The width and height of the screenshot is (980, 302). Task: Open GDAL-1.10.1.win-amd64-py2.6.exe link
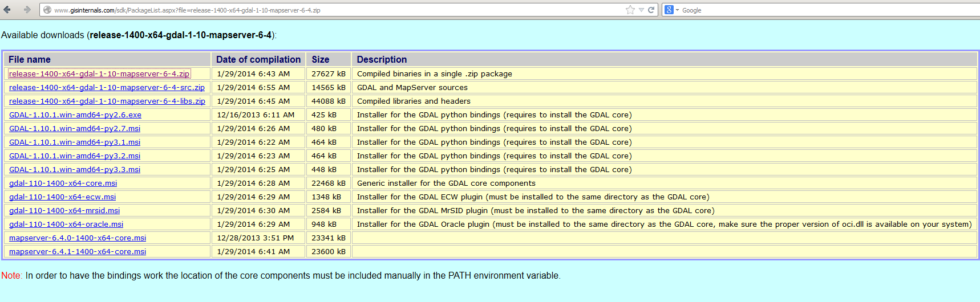75,115
